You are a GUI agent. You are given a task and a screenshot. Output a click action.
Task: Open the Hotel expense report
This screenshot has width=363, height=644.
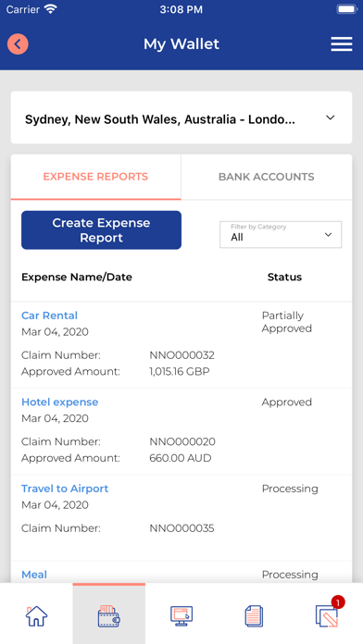point(59,402)
